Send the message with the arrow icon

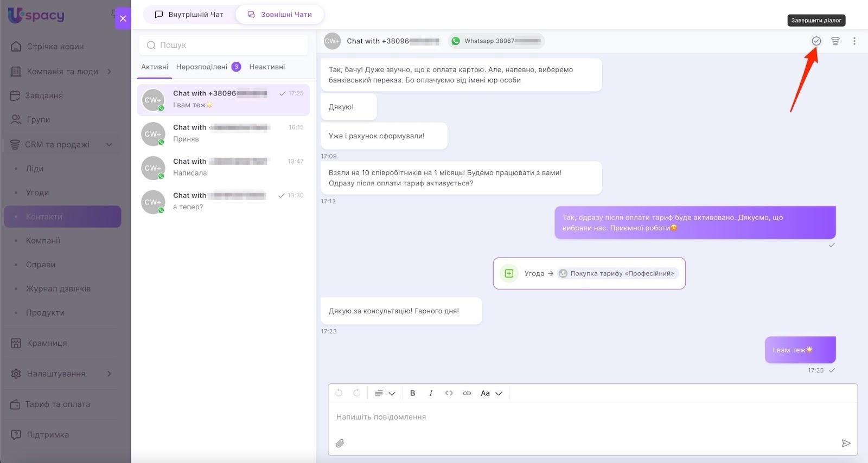[846, 443]
